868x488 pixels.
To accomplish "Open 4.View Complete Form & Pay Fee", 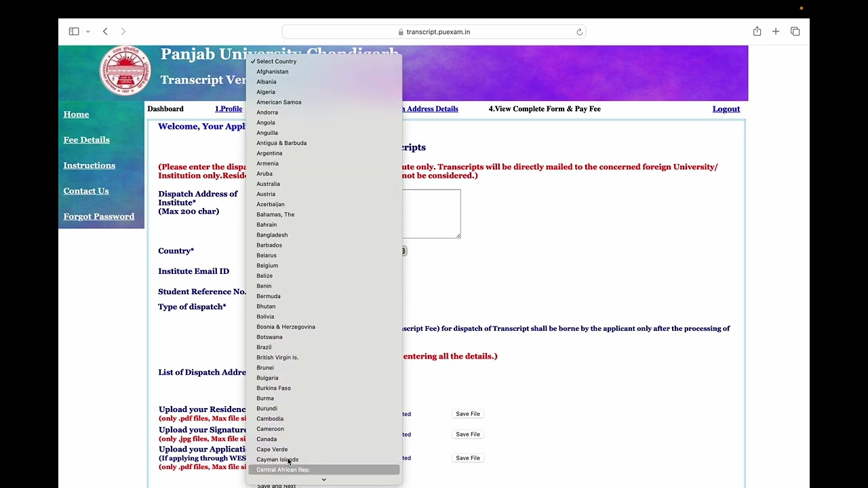I will click(545, 109).
